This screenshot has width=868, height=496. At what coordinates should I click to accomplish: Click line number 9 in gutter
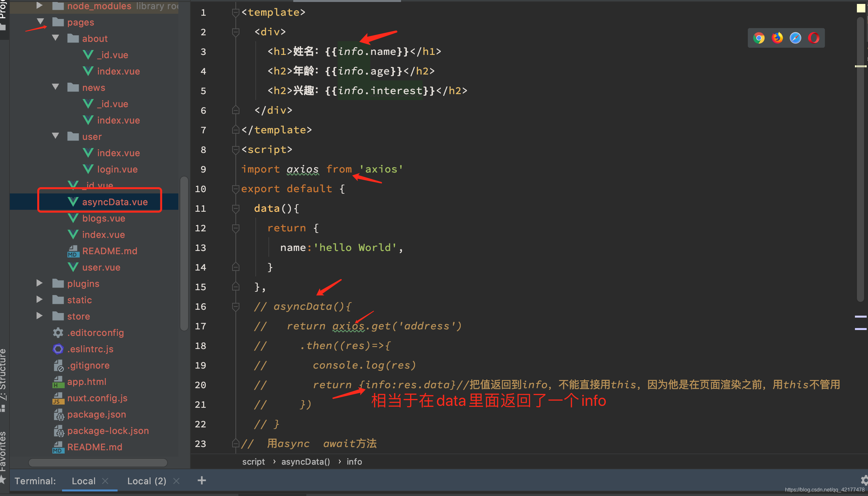pyautogui.click(x=203, y=169)
